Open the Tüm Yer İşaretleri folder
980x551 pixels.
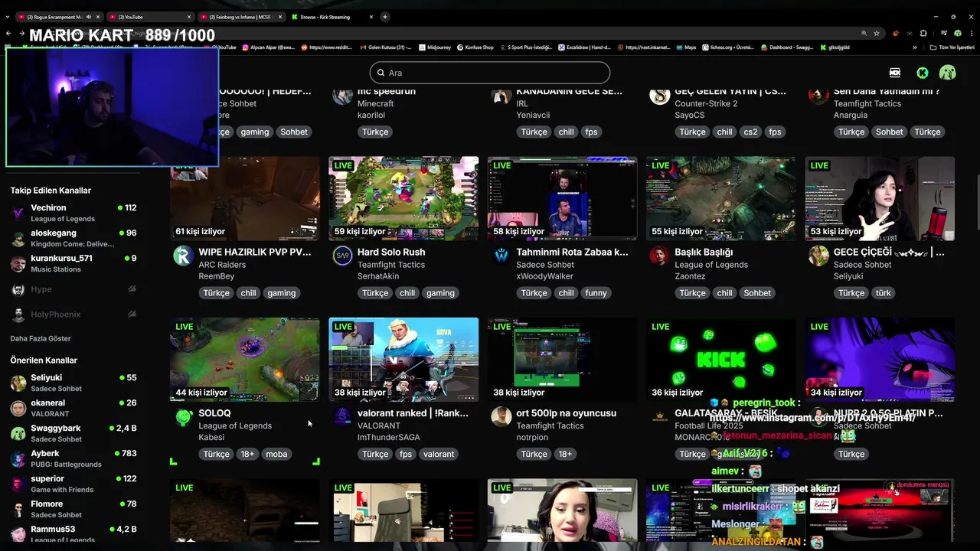click(952, 47)
